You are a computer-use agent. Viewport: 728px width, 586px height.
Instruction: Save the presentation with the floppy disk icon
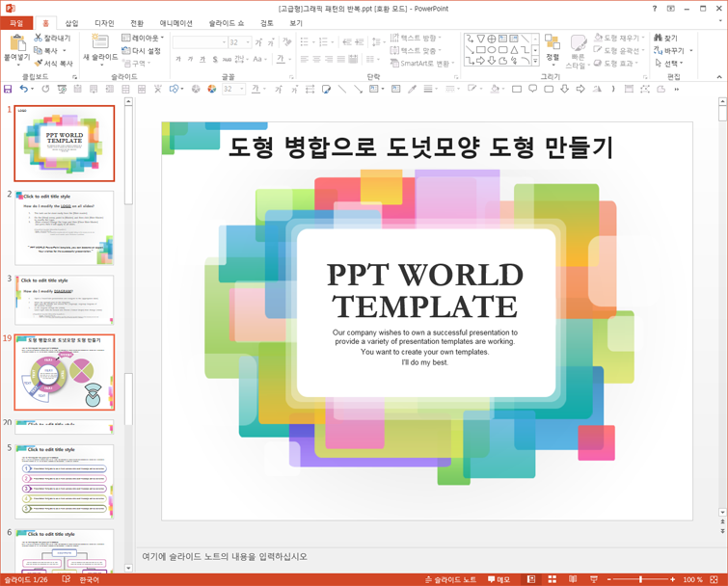point(8,89)
